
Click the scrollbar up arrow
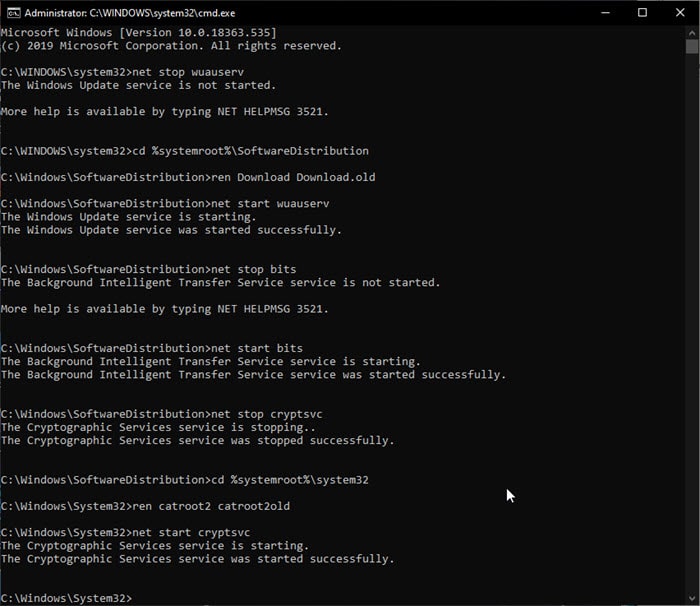coord(692,33)
